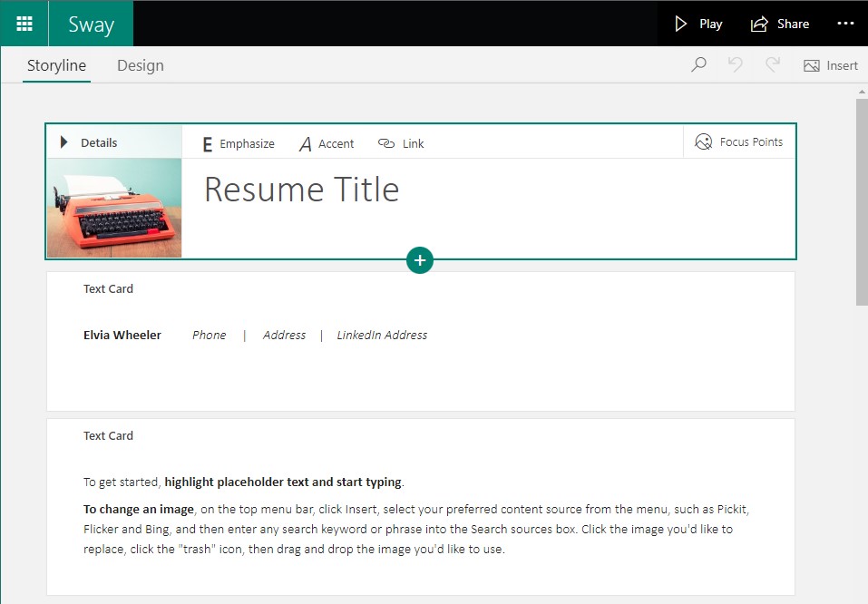Apply Accent formatting
Screen dimensions: 868x604
[x=326, y=142]
